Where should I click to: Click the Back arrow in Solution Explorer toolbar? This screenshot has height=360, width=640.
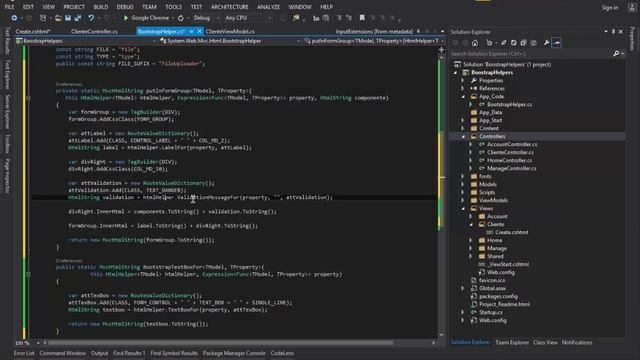(x=456, y=43)
